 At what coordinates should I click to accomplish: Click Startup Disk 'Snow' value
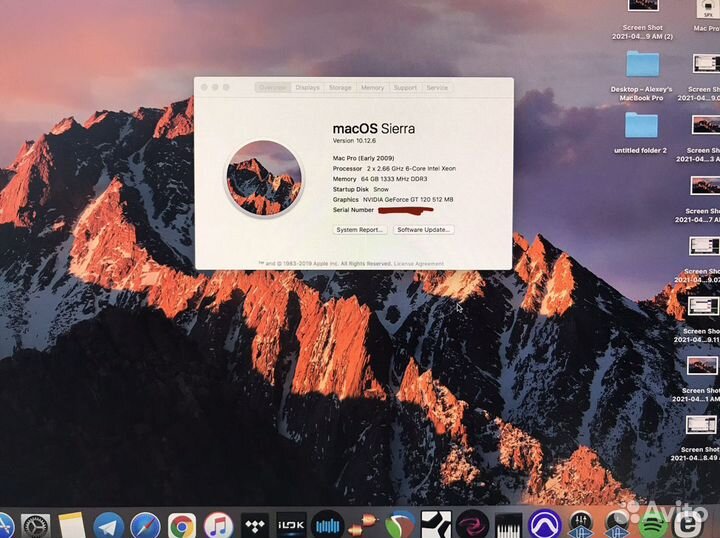[x=381, y=189]
